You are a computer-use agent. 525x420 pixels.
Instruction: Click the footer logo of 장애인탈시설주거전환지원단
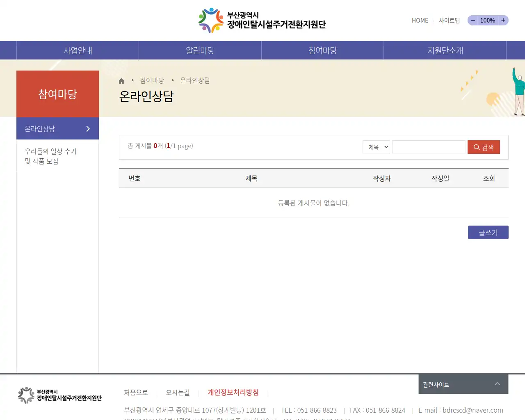pyautogui.click(x=60, y=395)
